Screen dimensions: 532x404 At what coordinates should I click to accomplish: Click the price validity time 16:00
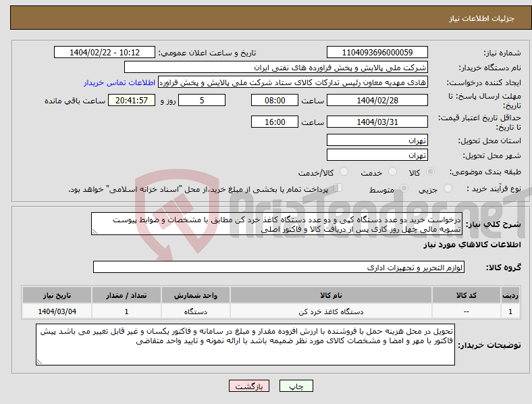(275, 122)
